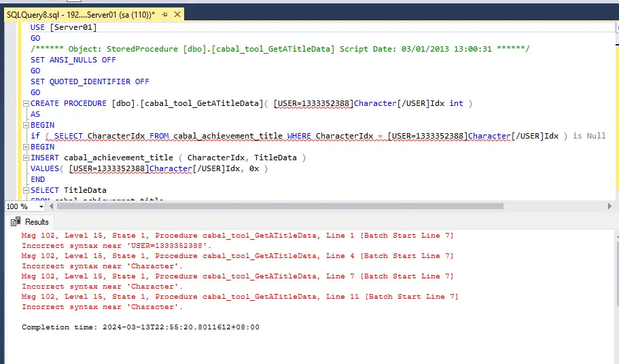Click the results pane vertical scrollbar
This screenshot has height=364, width=619.
click(x=618, y=274)
